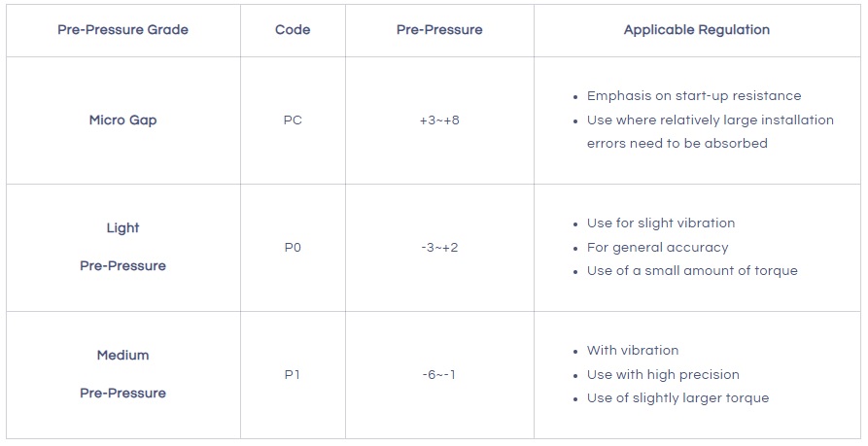868x446 pixels.
Task: Click 'Emphasis on start-up resistance' bullet text
Action: point(694,96)
